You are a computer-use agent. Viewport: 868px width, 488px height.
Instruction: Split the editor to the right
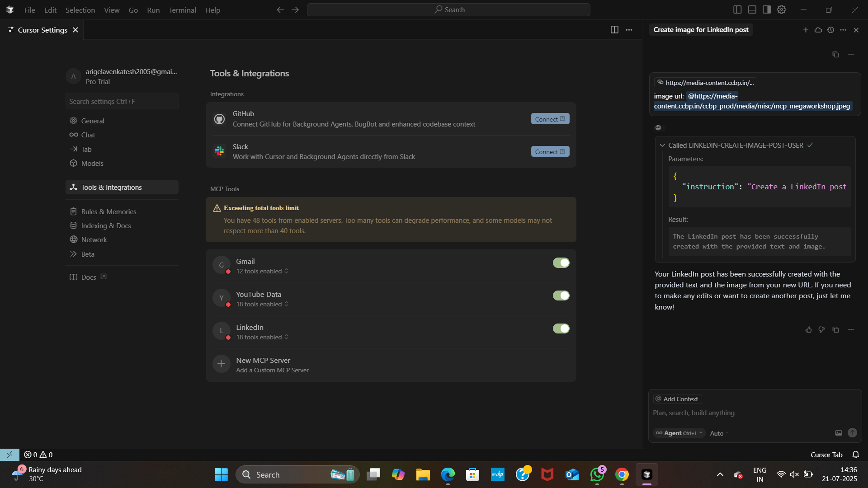coord(614,29)
